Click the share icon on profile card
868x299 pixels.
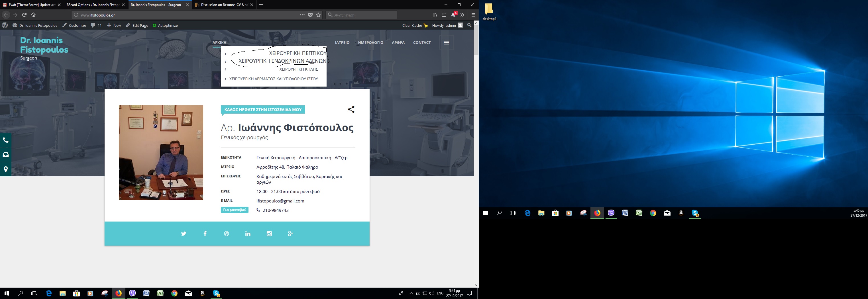click(x=351, y=109)
